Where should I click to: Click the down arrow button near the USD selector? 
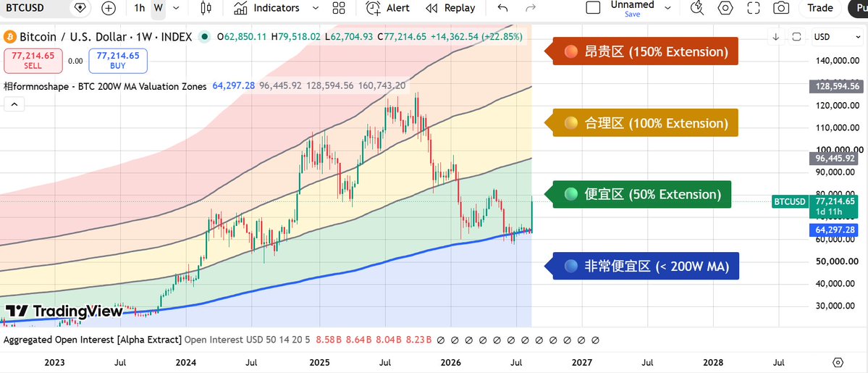(x=776, y=37)
